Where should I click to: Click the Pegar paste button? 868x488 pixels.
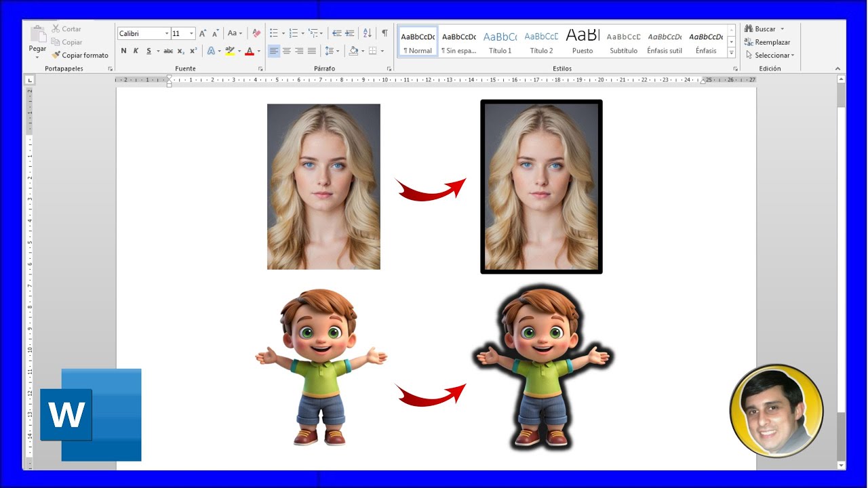click(37, 39)
